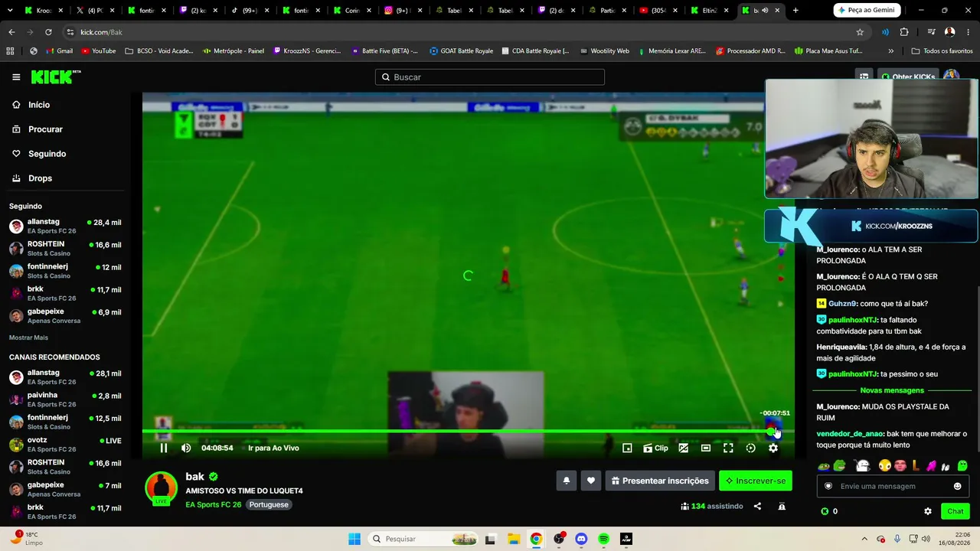The width and height of the screenshot is (980, 551).
Task: Open Seguindo in the sidebar
Action: point(40,154)
